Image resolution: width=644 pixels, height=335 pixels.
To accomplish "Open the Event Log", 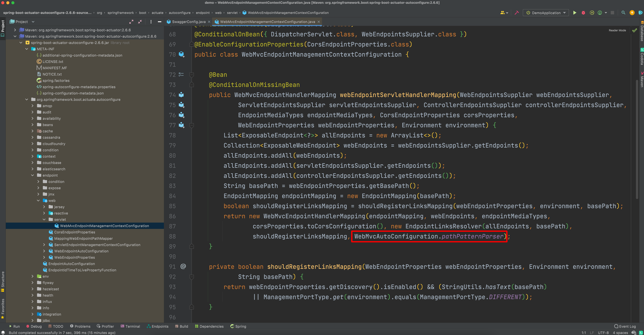I will [625, 326].
